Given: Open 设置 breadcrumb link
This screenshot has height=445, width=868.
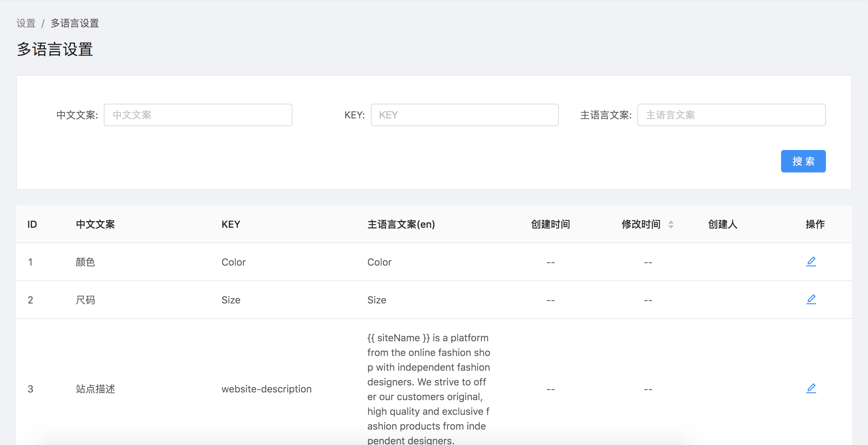Looking at the screenshot, I should tap(26, 23).
